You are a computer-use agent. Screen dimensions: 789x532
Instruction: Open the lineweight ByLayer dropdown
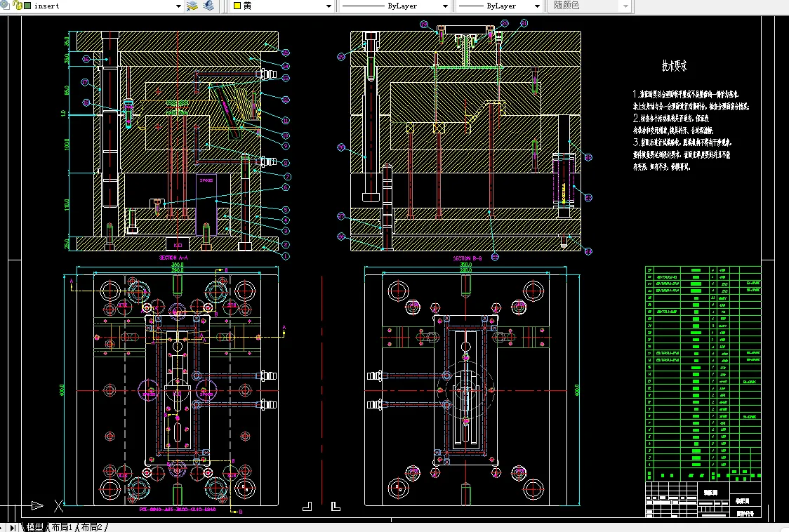536,6
